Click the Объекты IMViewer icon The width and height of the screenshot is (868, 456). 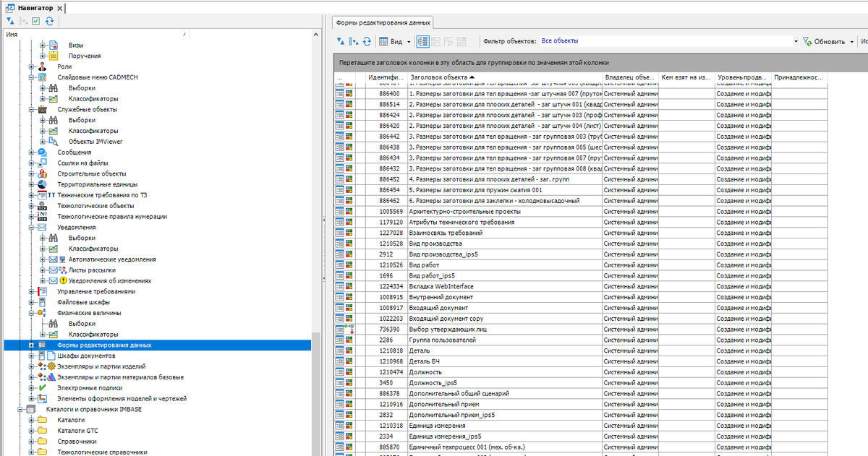54,142
